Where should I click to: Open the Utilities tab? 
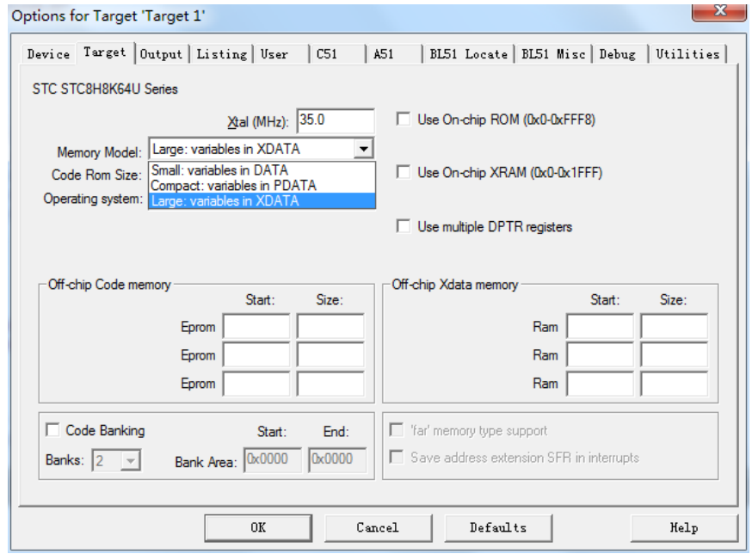(687, 54)
